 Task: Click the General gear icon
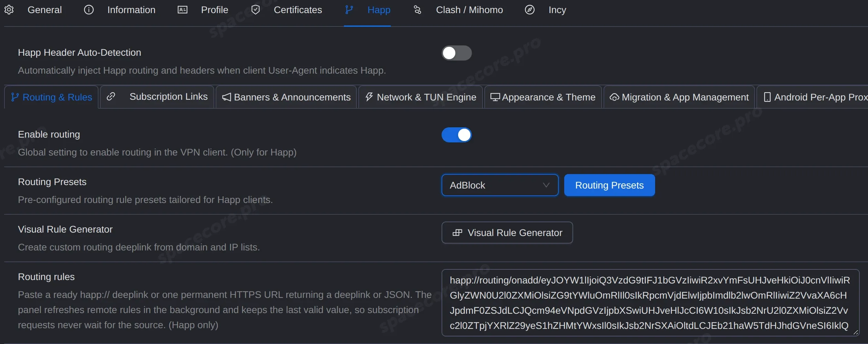coord(9,10)
